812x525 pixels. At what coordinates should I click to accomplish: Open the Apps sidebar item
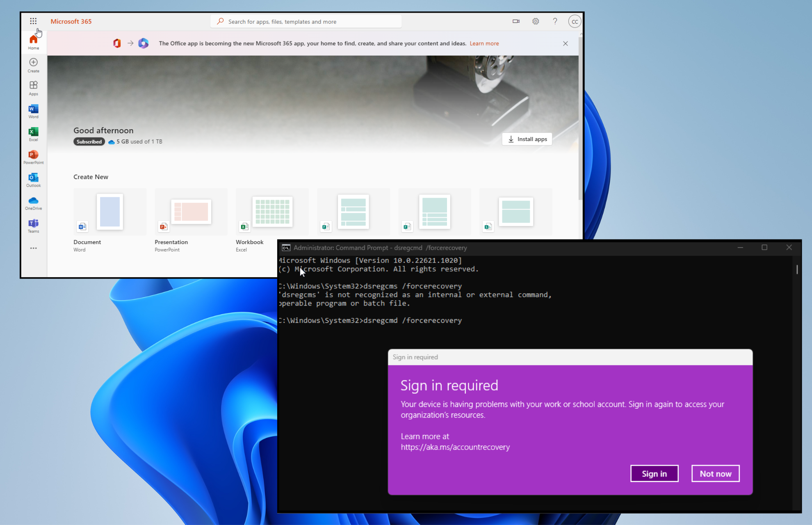pos(33,88)
